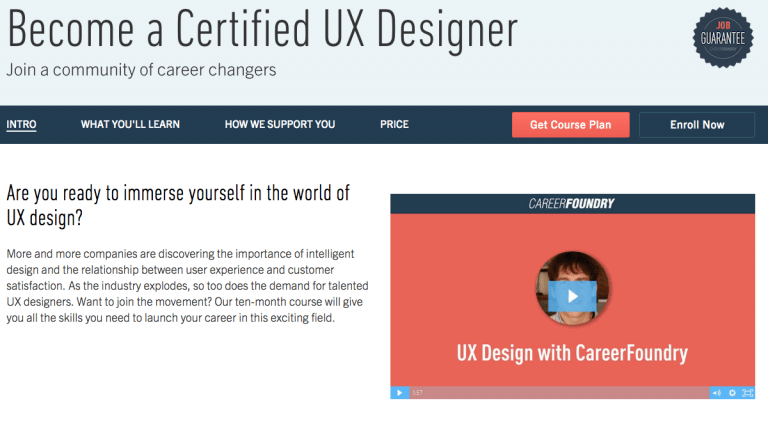768x435 pixels.
Task: Click 'Join a community of career changers' subtitle
Action: (141, 70)
